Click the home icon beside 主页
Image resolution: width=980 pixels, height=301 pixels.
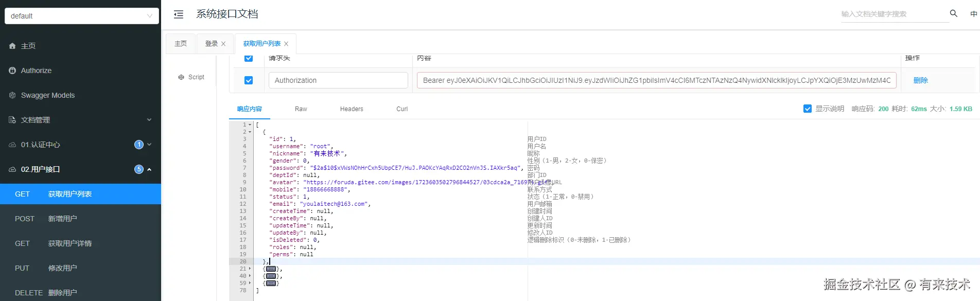click(12, 46)
